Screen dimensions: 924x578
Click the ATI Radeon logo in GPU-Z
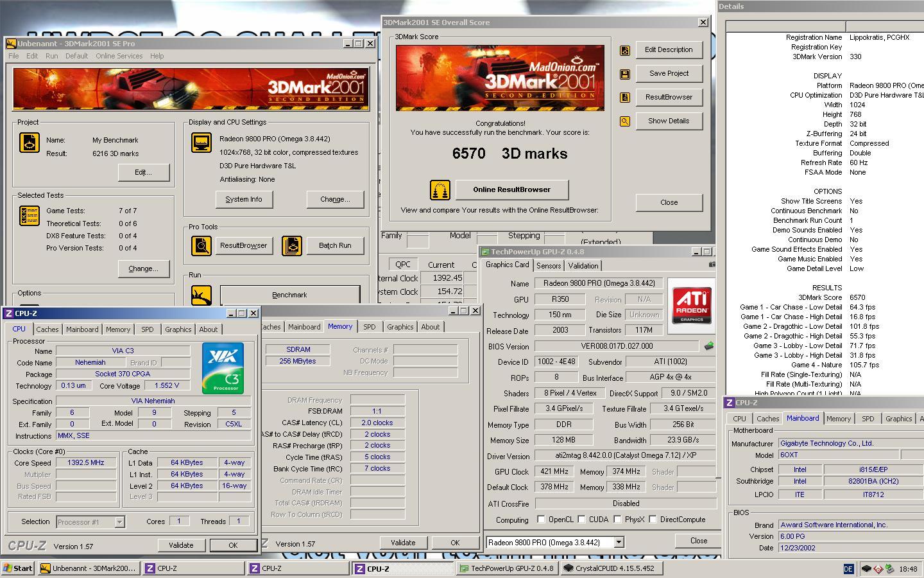pos(692,306)
